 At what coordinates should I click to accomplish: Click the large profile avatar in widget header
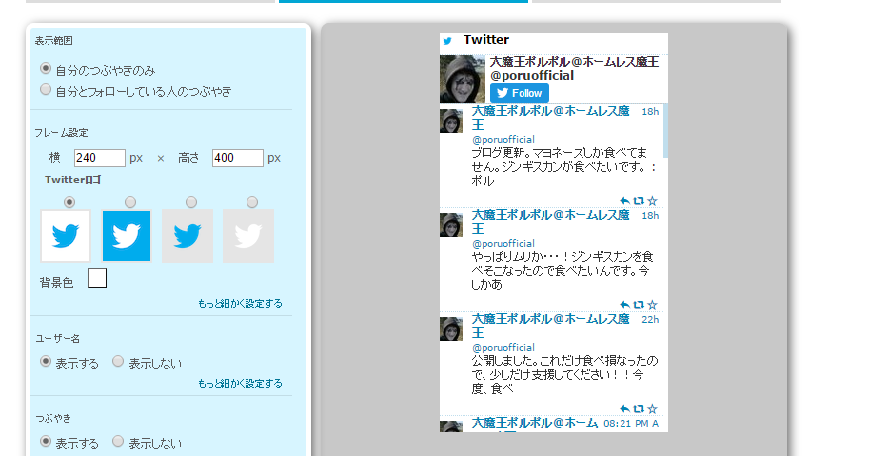(462, 79)
